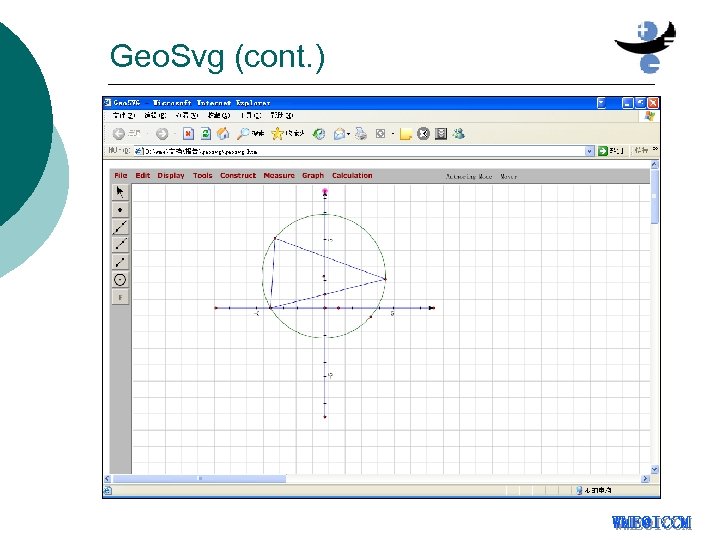Click the horizontal scrollbar right arrow

[645, 478]
